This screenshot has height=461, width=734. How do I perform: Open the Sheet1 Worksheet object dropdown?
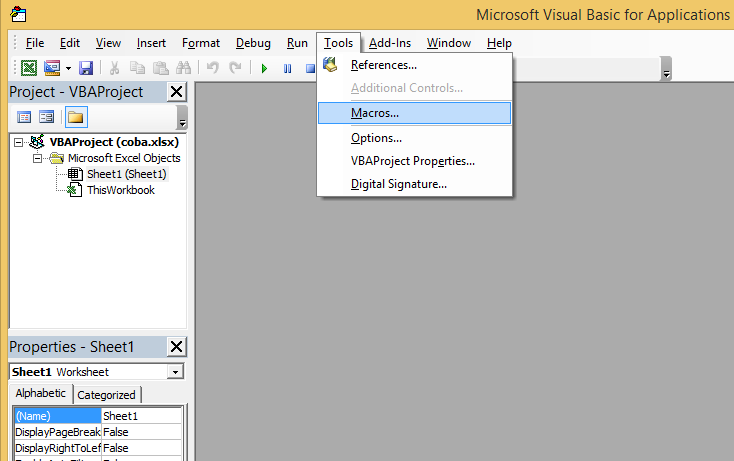click(175, 372)
